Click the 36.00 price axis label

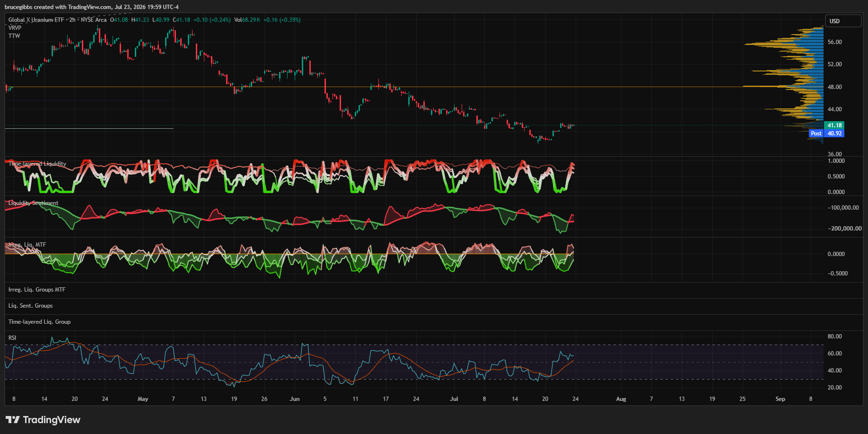tap(834, 154)
